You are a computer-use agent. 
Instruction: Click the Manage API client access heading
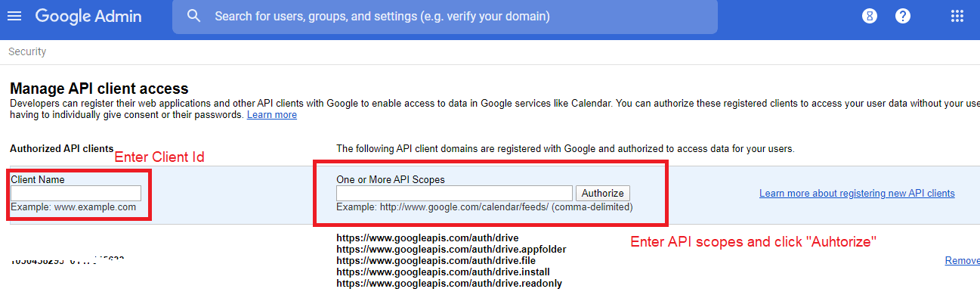tap(99, 88)
